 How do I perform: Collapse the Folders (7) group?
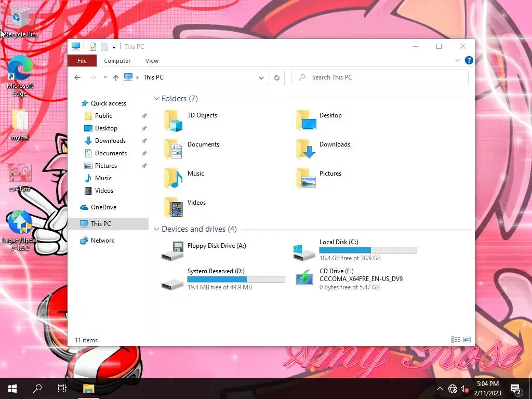(156, 98)
